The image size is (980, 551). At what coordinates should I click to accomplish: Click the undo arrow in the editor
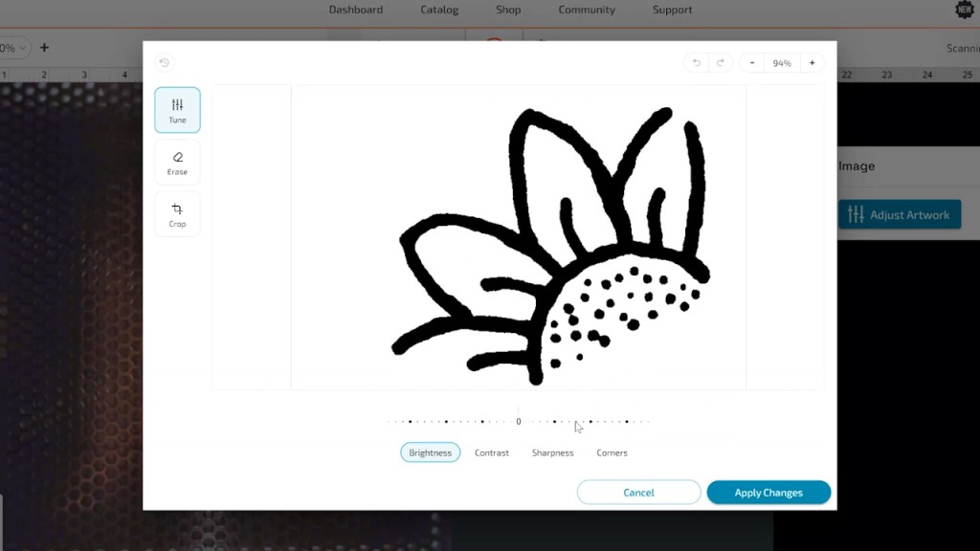coord(697,63)
